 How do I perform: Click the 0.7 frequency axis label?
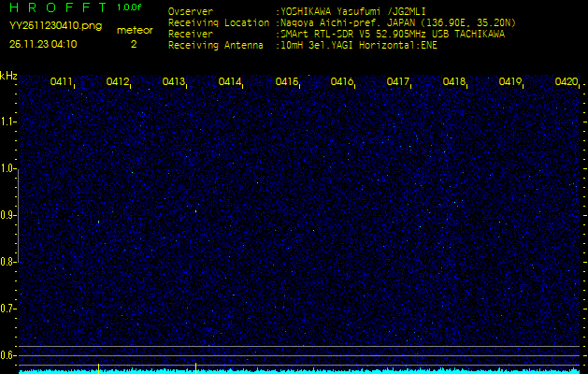[x=8, y=308]
